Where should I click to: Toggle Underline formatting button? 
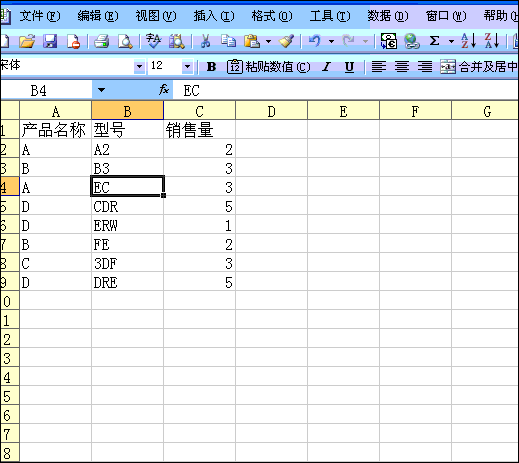tap(349, 67)
